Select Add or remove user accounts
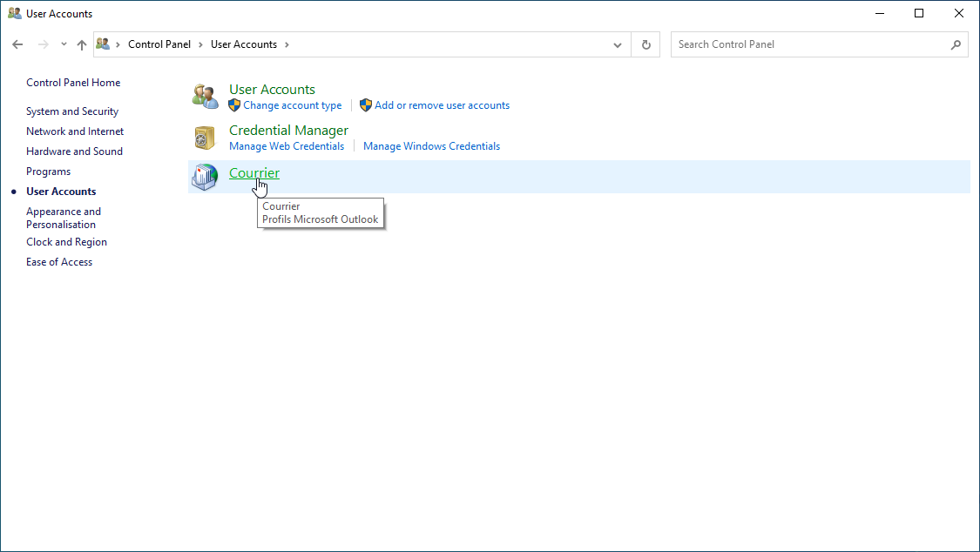This screenshot has height=552, width=980. pyautogui.click(x=442, y=105)
